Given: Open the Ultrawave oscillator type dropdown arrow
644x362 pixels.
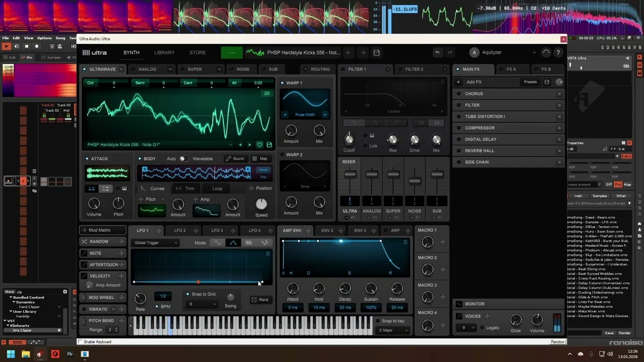Looking at the screenshot, I should point(121,69).
